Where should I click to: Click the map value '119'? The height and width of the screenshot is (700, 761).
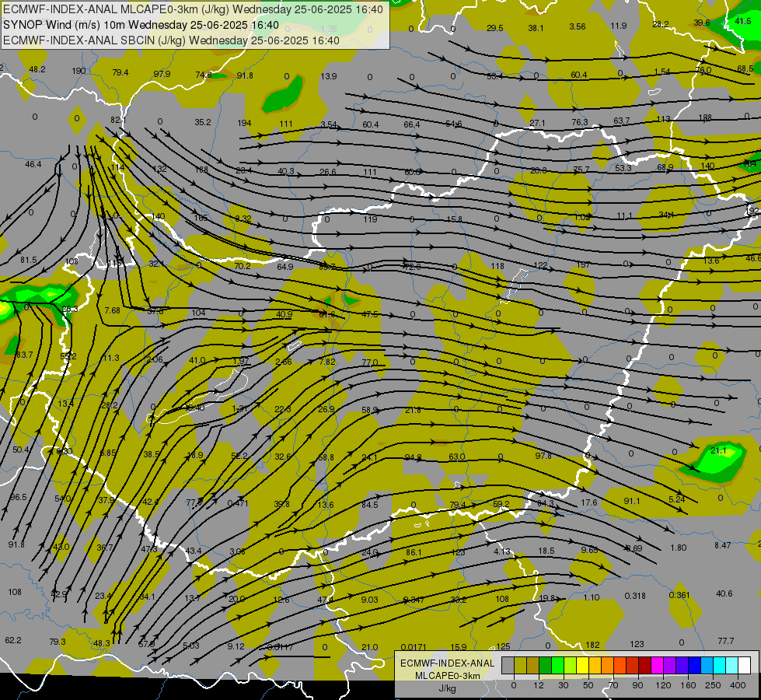(x=370, y=219)
